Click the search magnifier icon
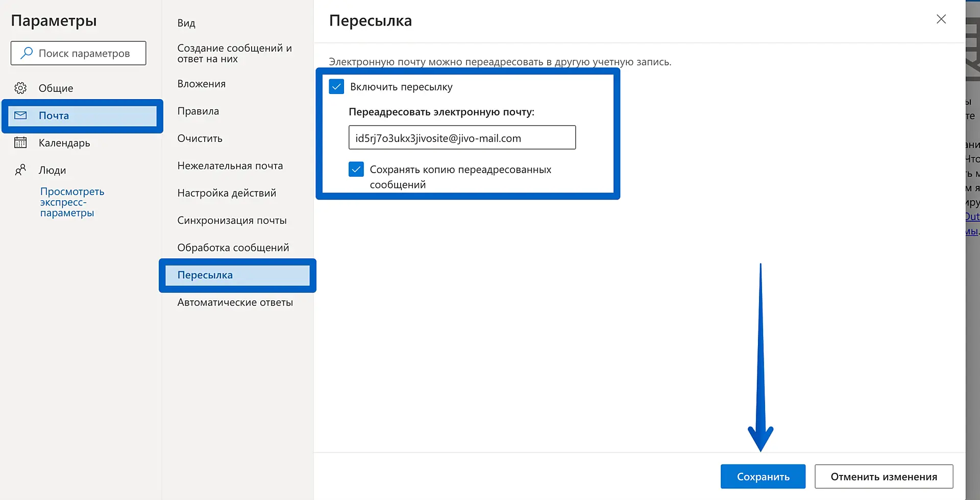Image resolution: width=980 pixels, height=500 pixels. [27, 53]
